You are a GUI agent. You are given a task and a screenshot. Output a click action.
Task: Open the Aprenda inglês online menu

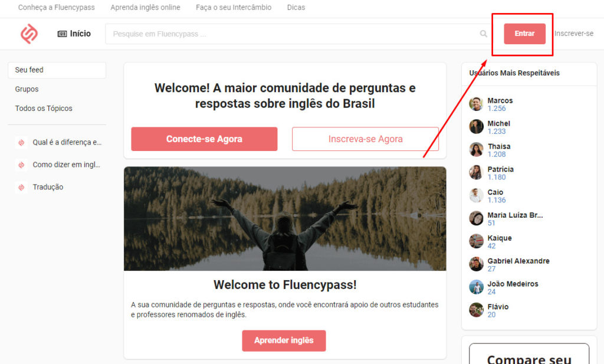coord(145,7)
